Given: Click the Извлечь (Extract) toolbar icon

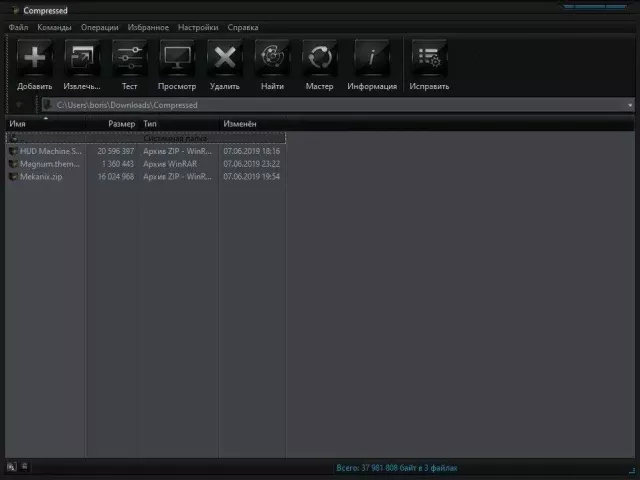Looking at the screenshot, I should tap(83, 59).
